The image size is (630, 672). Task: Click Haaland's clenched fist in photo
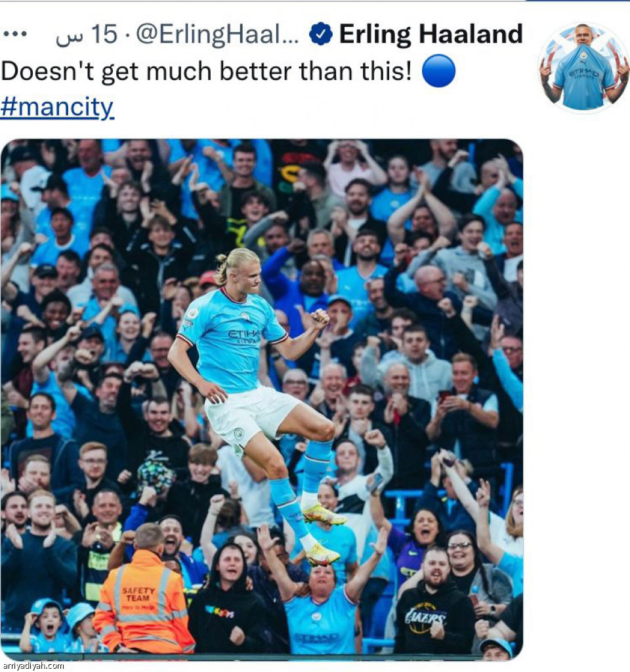point(320,318)
